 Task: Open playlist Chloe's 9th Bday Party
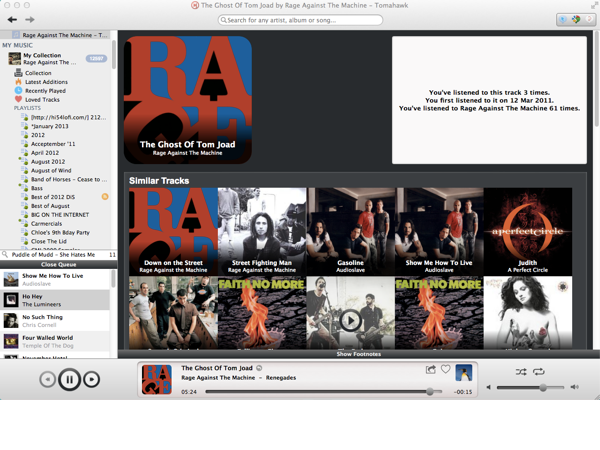[60, 232]
